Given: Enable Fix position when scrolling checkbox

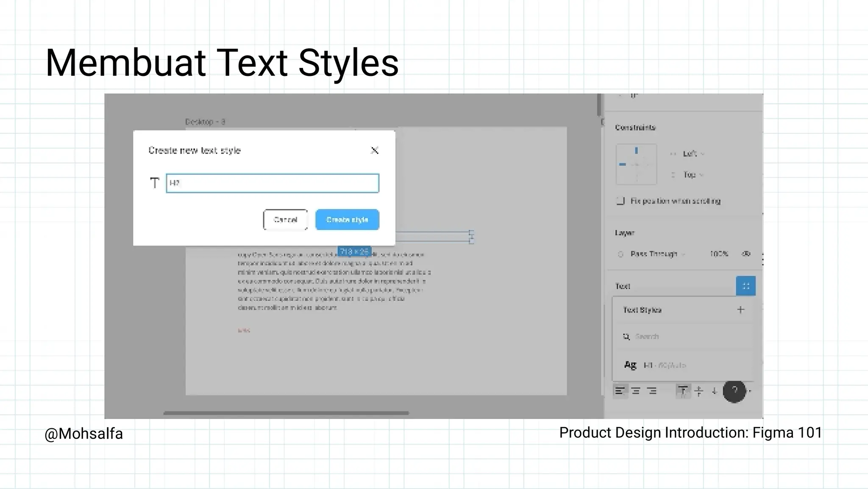Looking at the screenshot, I should pos(620,201).
